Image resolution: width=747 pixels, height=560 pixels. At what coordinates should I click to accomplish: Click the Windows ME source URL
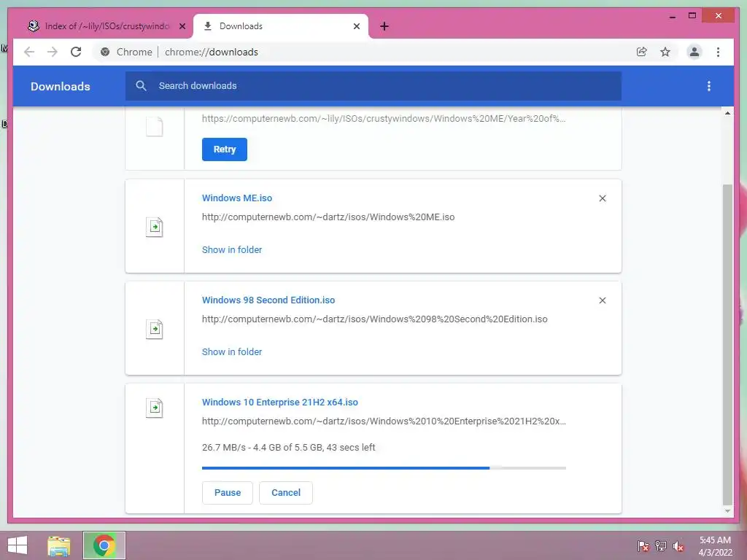(x=328, y=217)
